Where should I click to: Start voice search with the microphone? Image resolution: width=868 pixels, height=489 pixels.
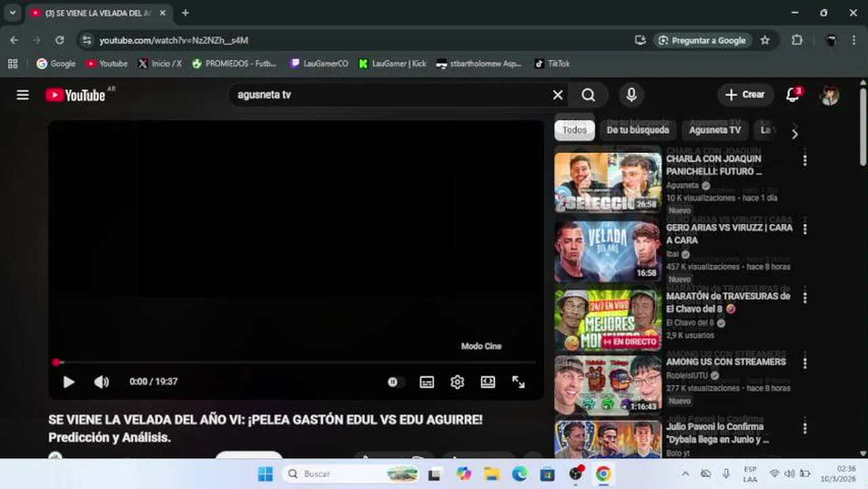(631, 95)
